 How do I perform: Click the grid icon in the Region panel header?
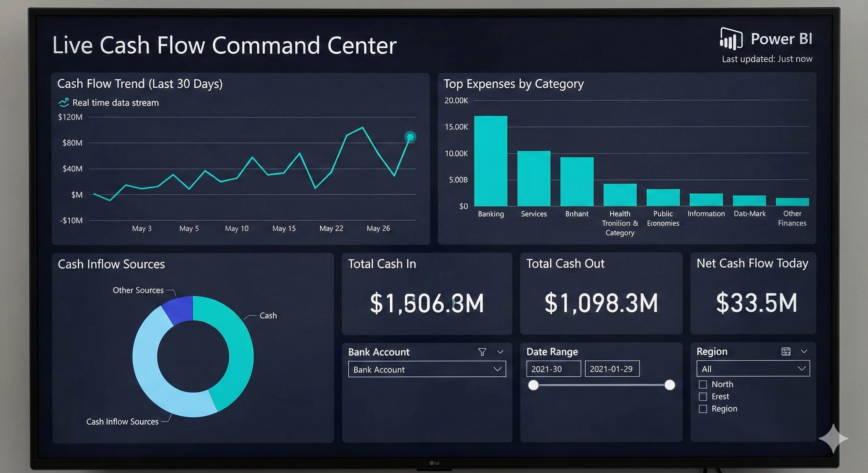click(x=786, y=351)
